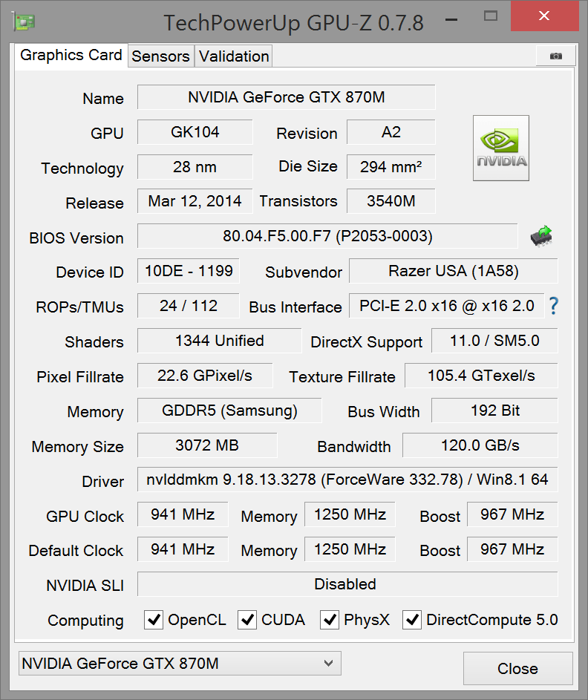The height and width of the screenshot is (700, 588).
Task: Click the Revision field A2
Action: 391,132
